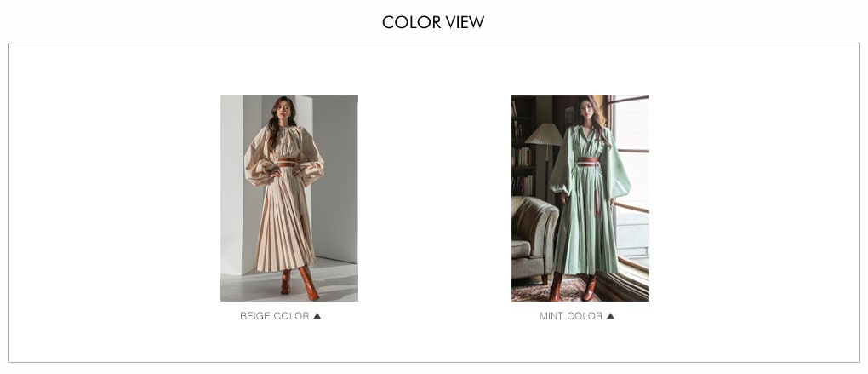868x374 pixels.
Task: Click the pleated lampshade in mint photo
Action: (x=544, y=135)
